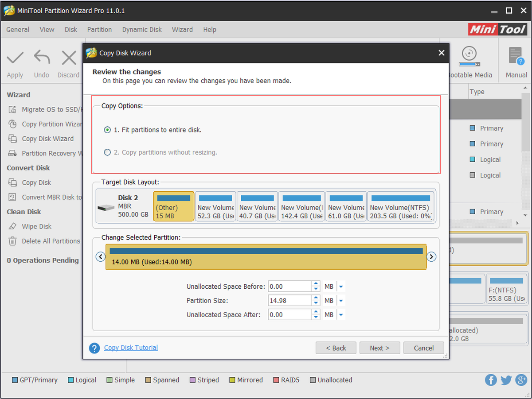532x399 pixels.
Task: Open Unallocated Space Before unit dropdown
Action: coord(341,287)
